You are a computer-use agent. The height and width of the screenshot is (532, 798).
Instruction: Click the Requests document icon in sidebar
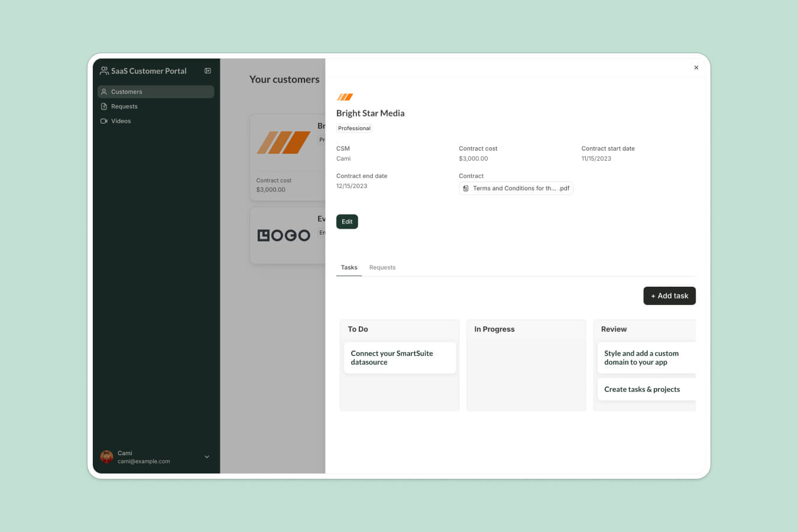point(104,106)
